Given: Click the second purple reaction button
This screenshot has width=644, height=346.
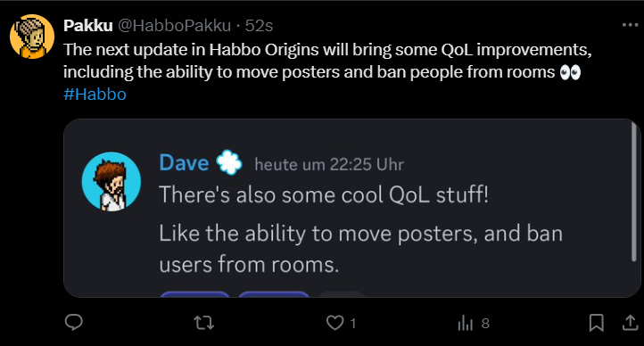Looking at the screenshot, I should click(x=274, y=294).
